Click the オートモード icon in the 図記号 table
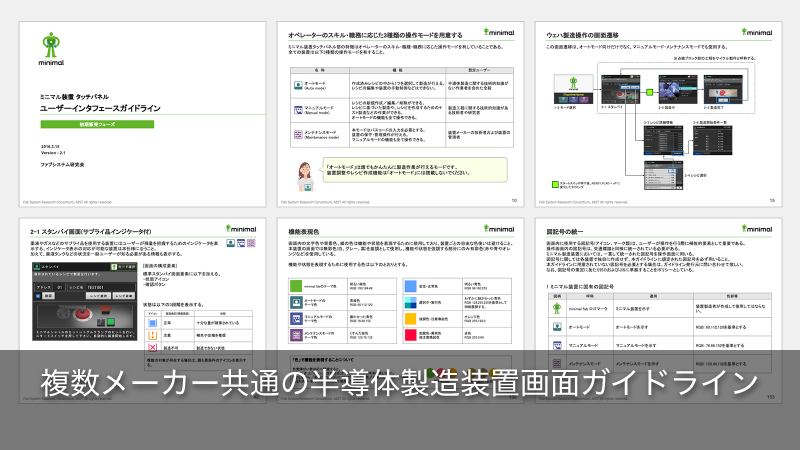The height and width of the screenshot is (450, 800). pyautogui.click(x=557, y=327)
